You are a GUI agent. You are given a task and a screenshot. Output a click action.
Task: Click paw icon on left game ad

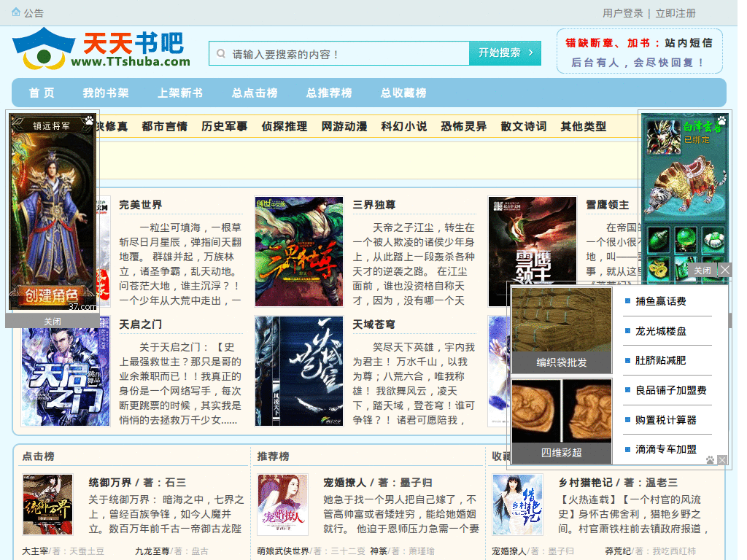(x=89, y=120)
